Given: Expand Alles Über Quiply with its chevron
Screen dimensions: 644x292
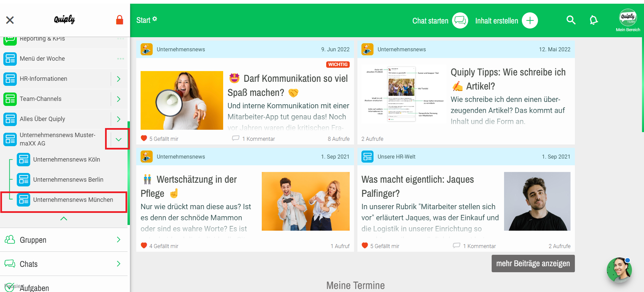Looking at the screenshot, I should [x=119, y=119].
